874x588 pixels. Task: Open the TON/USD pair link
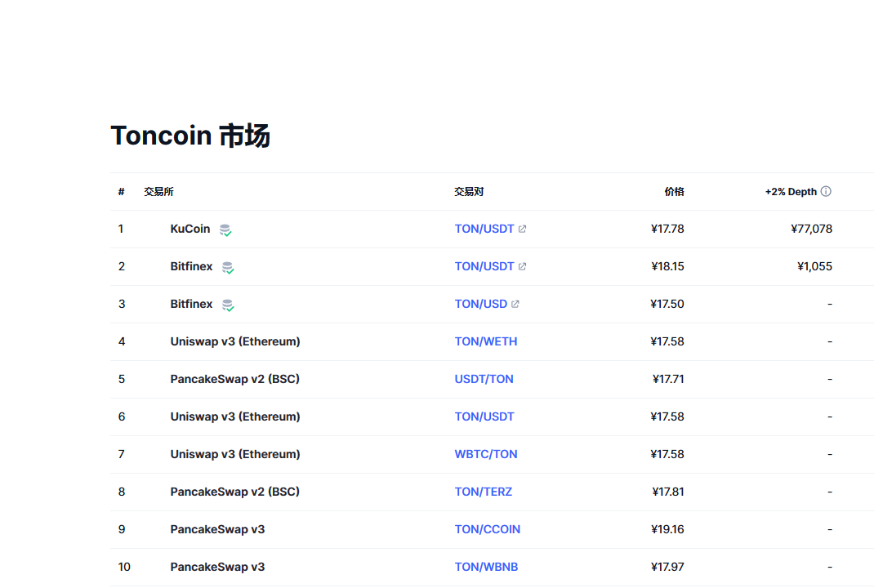point(480,304)
